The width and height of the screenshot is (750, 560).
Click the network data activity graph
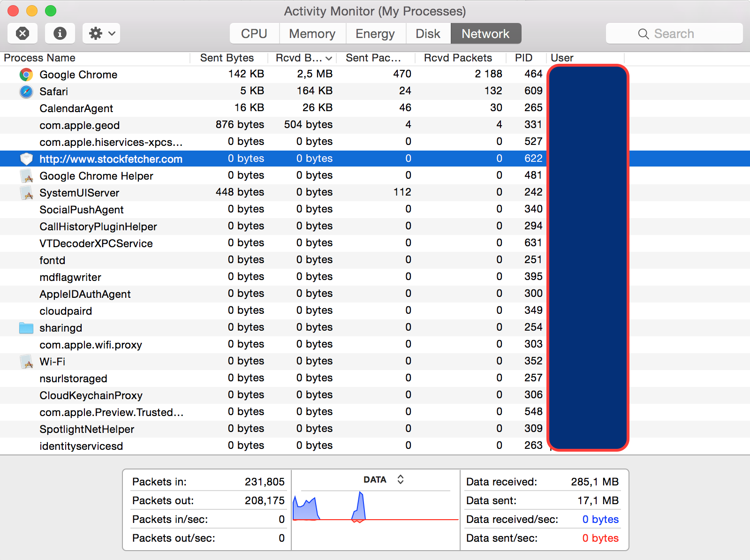pyautogui.click(x=375, y=507)
